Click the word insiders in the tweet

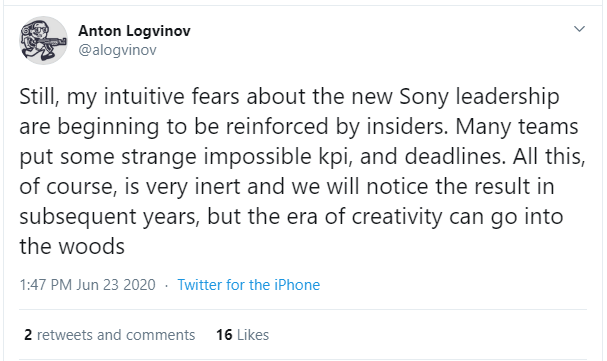click(407, 127)
